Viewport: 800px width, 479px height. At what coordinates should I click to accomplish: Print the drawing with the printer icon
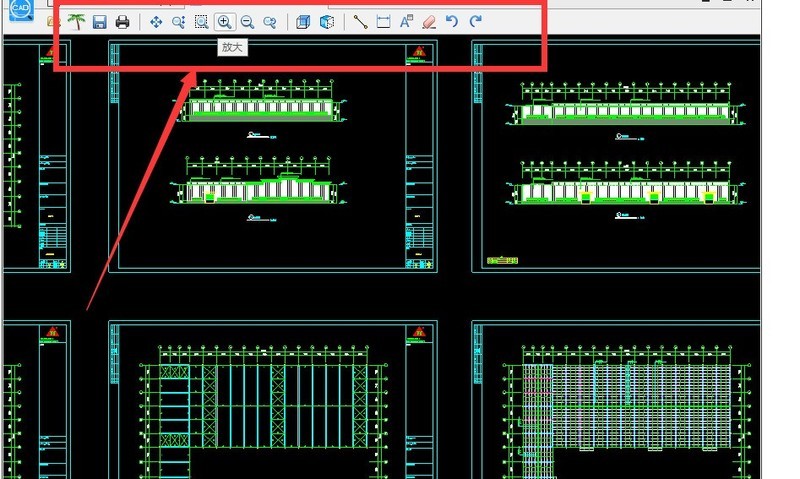122,22
